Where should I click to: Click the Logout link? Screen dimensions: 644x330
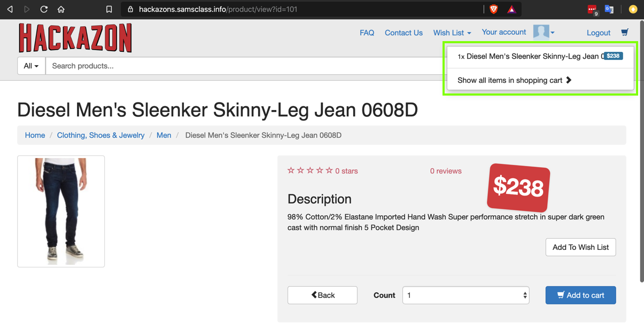point(598,33)
